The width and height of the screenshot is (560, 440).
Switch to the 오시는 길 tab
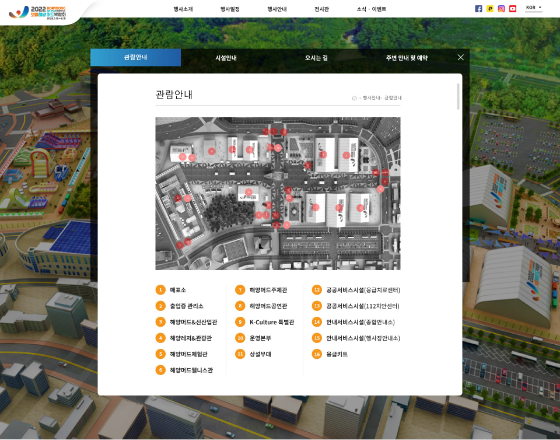316,58
